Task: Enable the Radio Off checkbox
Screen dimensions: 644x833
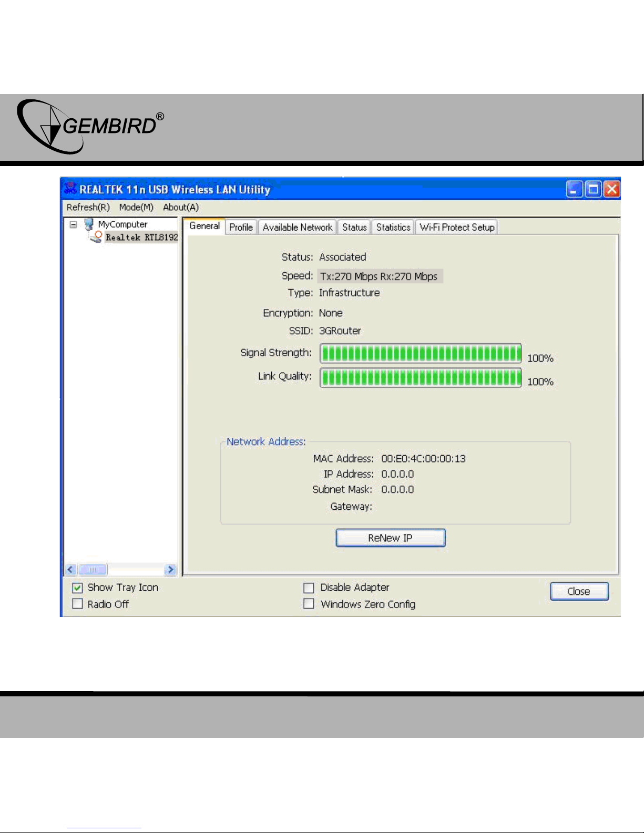Action: click(77, 604)
